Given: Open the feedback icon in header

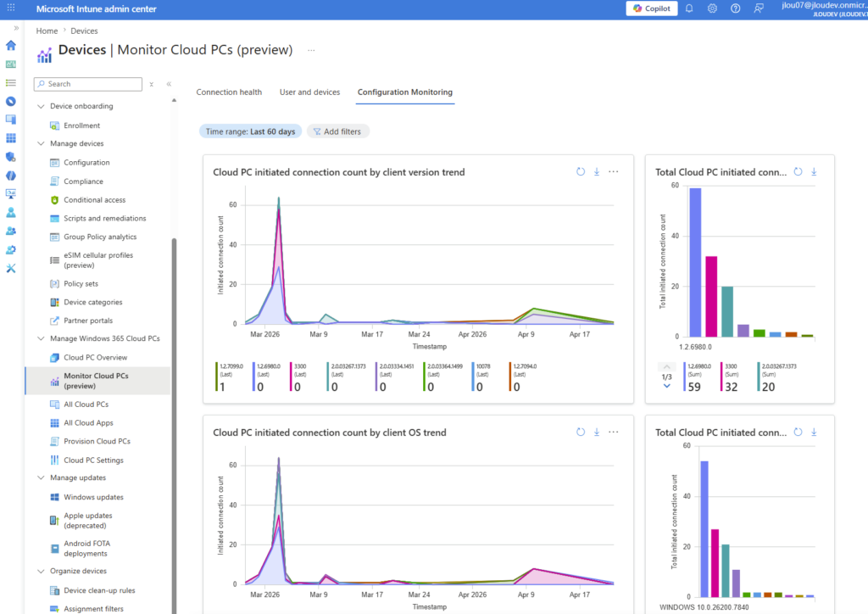Looking at the screenshot, I should tap(759, 8).
